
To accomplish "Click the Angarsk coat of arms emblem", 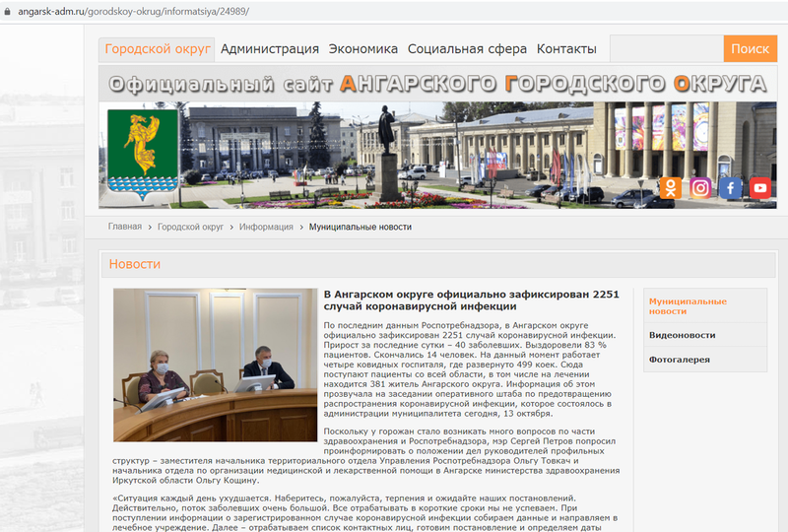I will tap(142, 155).
